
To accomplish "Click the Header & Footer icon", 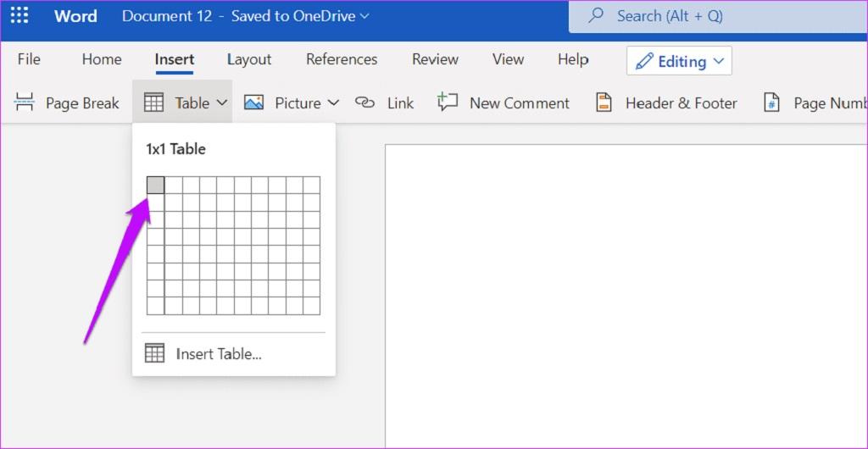I will [x=604, y=103].
